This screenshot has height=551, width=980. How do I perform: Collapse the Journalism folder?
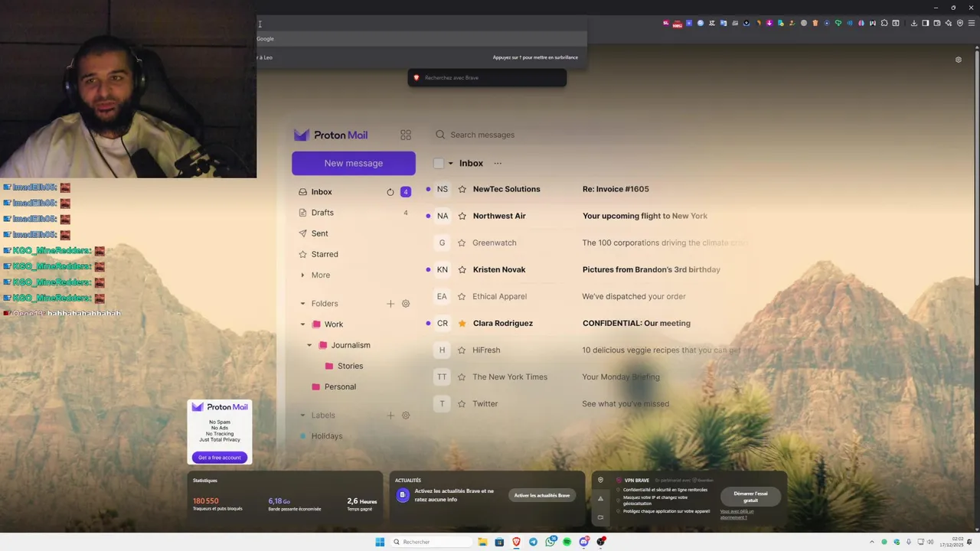coord(309,345)
